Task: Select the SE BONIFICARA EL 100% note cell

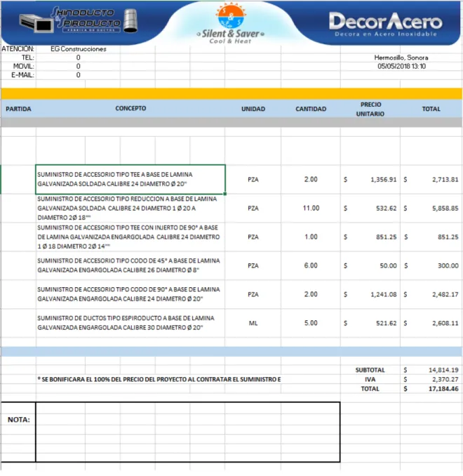Action: [x=159, y=379]
